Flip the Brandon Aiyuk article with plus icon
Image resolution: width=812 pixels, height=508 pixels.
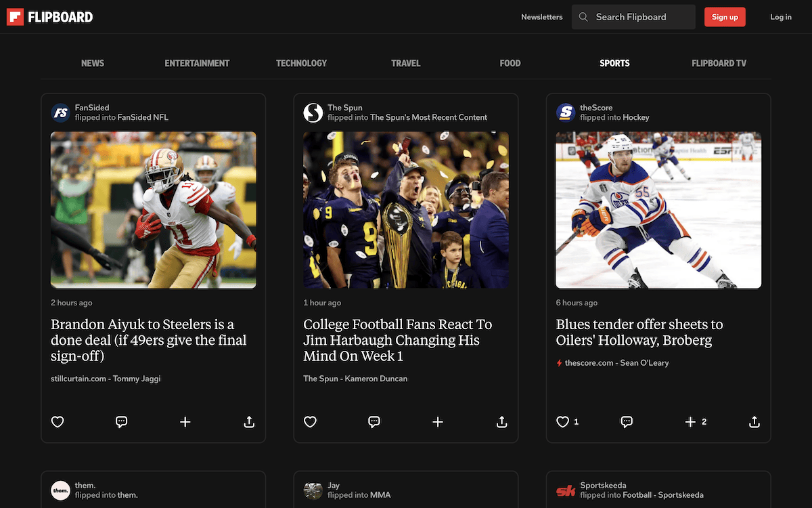tap(185, 422)
